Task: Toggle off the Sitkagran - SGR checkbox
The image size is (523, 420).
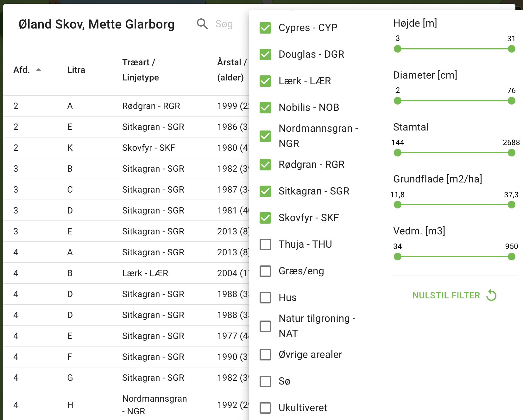Action: tap(265, 191)
